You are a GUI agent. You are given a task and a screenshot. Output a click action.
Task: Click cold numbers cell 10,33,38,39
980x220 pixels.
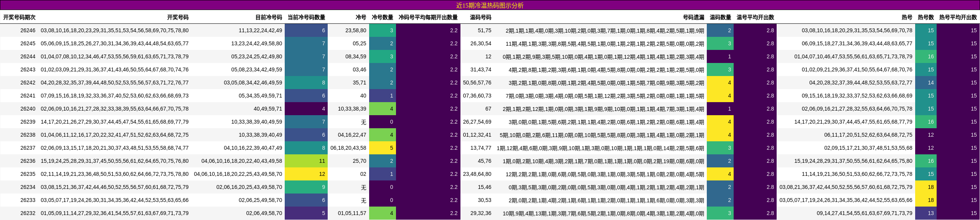pos(352,109)
